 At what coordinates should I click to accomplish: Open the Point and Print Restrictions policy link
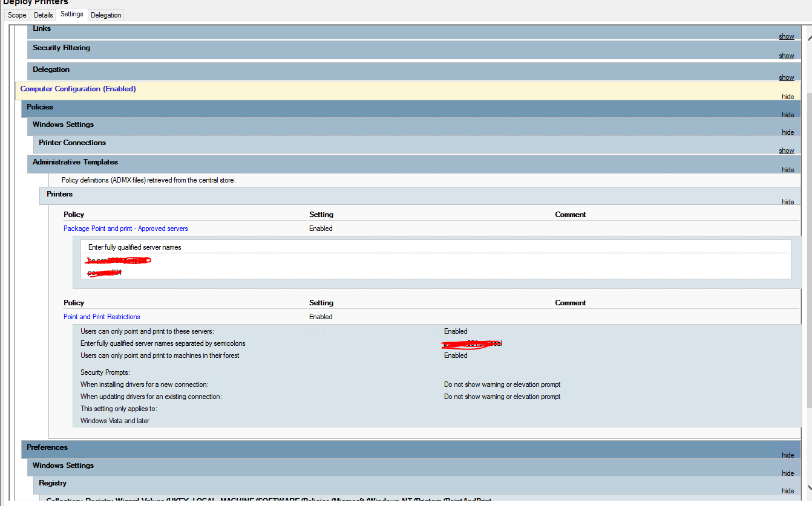[x=101, y=316]
